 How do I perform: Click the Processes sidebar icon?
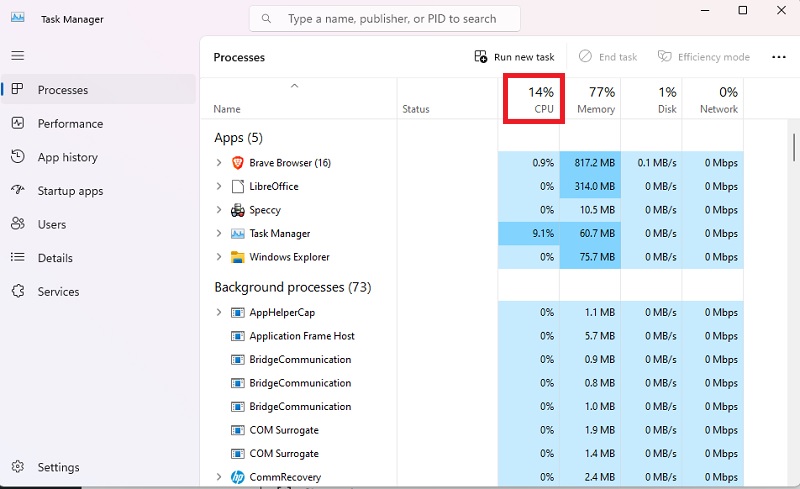17,89
